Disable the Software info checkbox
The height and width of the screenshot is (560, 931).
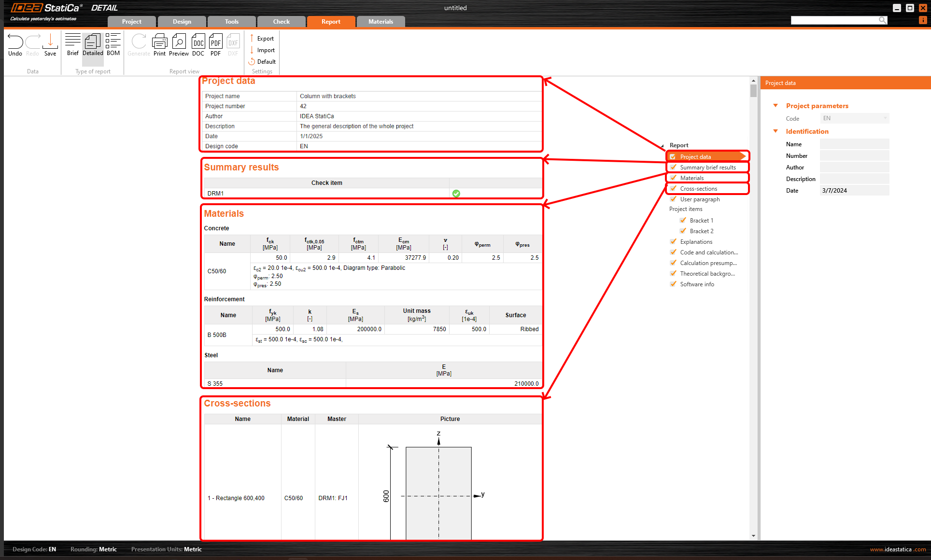click(x=674, y=284)
